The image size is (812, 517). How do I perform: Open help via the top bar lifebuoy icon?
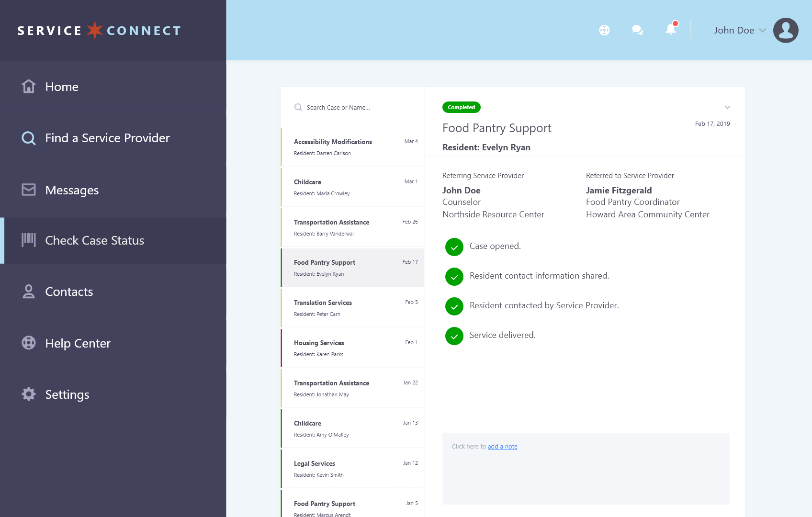(x=604, y=30)
